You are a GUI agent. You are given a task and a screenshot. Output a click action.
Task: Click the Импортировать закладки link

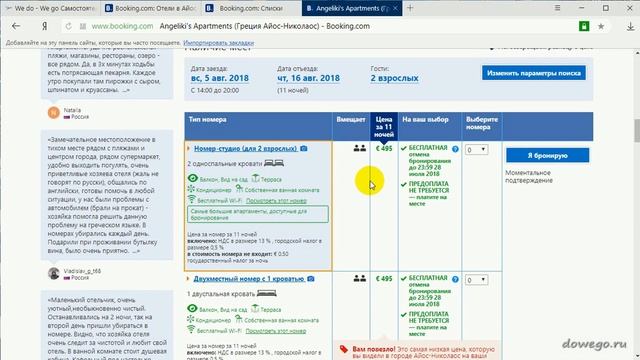[x=218, y=43]
